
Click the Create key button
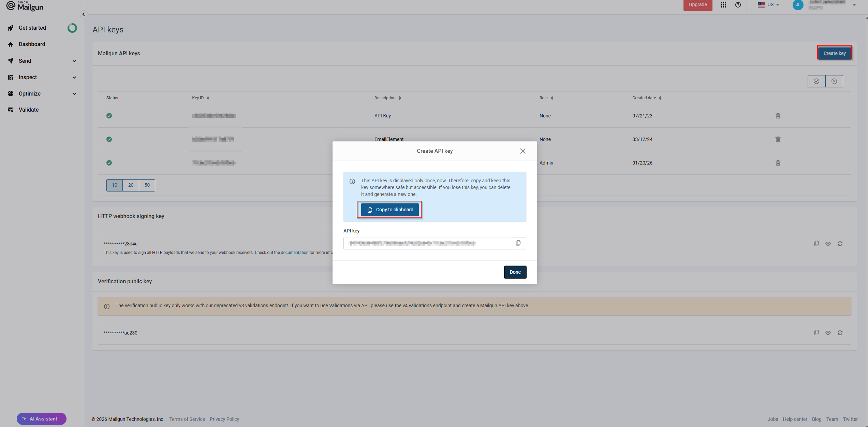tap(834, 53)
